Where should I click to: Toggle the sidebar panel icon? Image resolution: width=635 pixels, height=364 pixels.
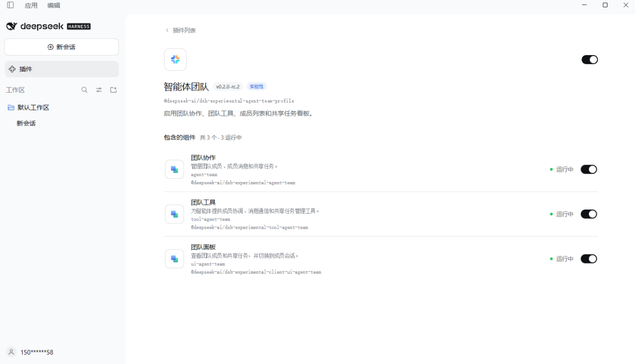point(11,5)
